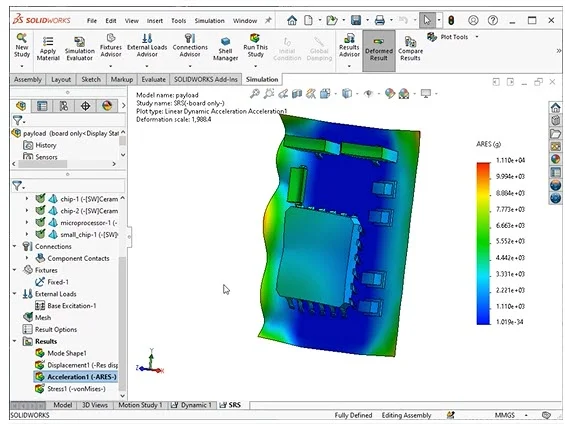This screenshot has height=424, width=565.
Task: Open MMGS unit system dropdown
Action: (526, 415)
